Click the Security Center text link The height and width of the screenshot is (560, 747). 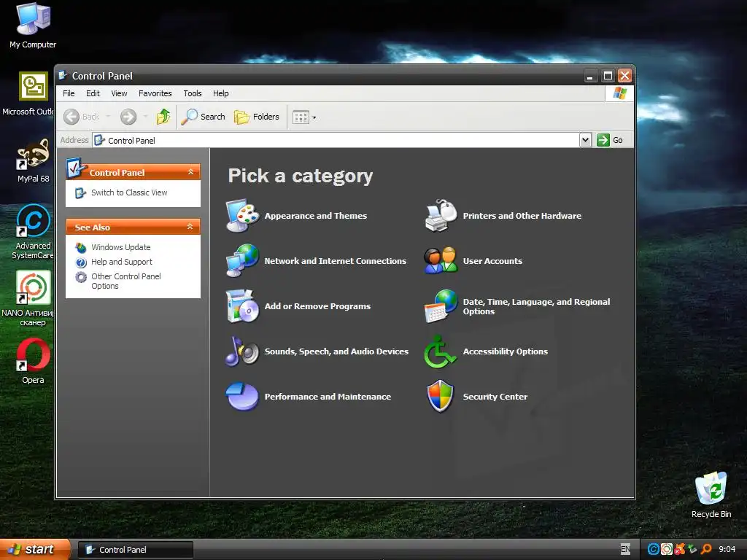pyautogui.click(x=495, y=397)
